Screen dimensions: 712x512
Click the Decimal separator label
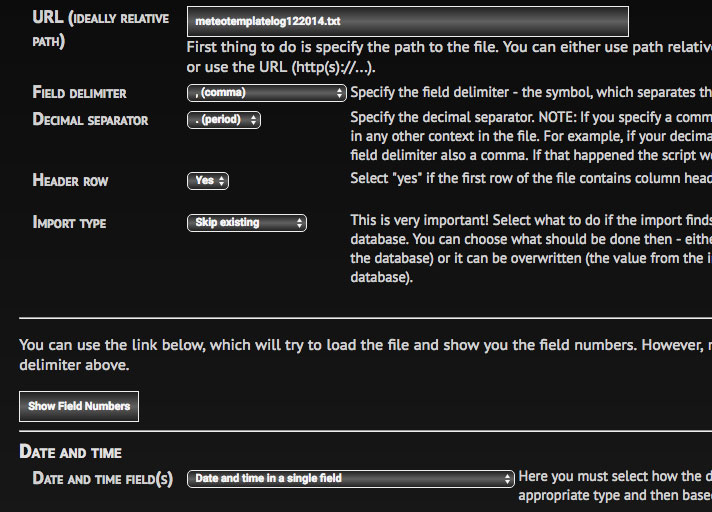pos(90,120)
